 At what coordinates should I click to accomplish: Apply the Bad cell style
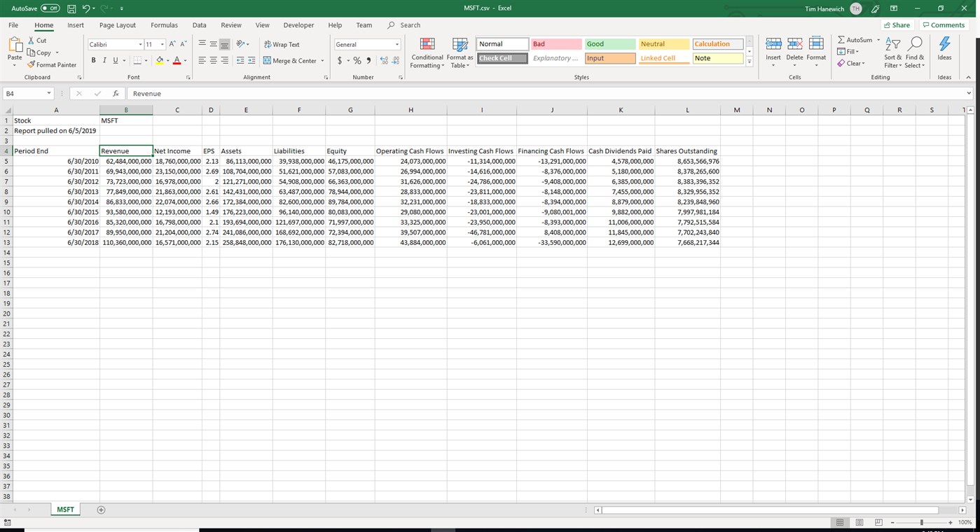tap(556, 44)
